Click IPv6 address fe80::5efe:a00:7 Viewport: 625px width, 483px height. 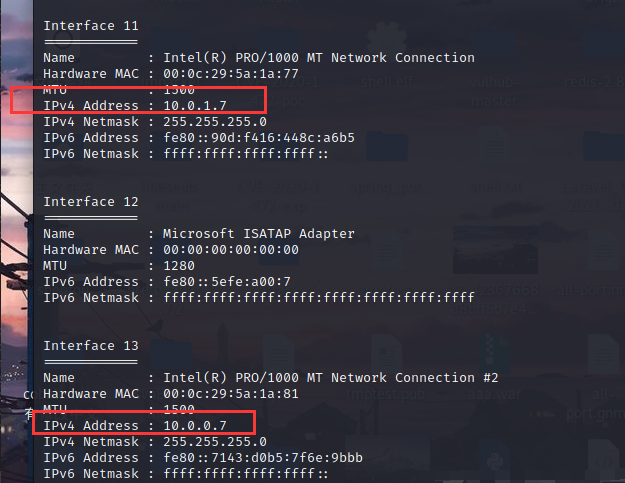[227, 282]
